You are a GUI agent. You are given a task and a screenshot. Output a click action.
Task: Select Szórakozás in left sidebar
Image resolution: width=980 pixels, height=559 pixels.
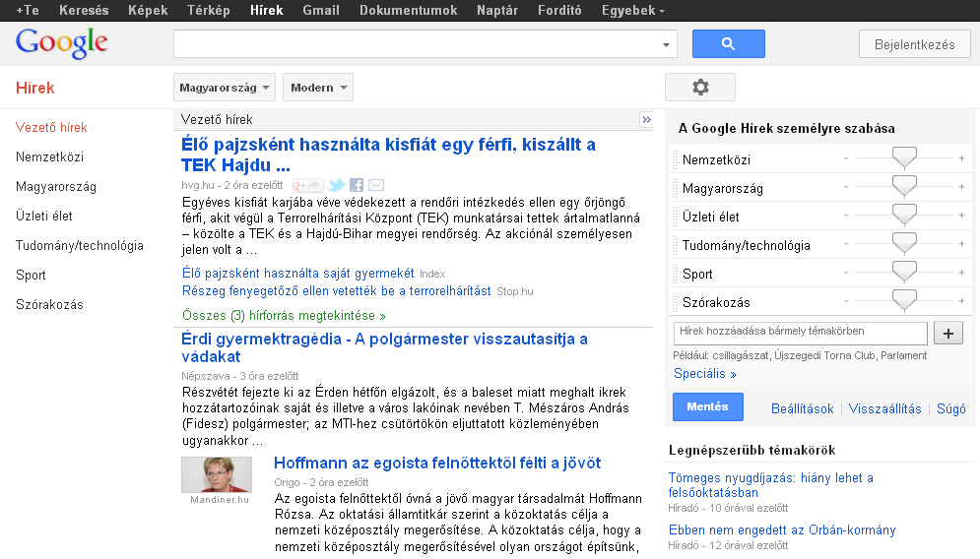49,305
